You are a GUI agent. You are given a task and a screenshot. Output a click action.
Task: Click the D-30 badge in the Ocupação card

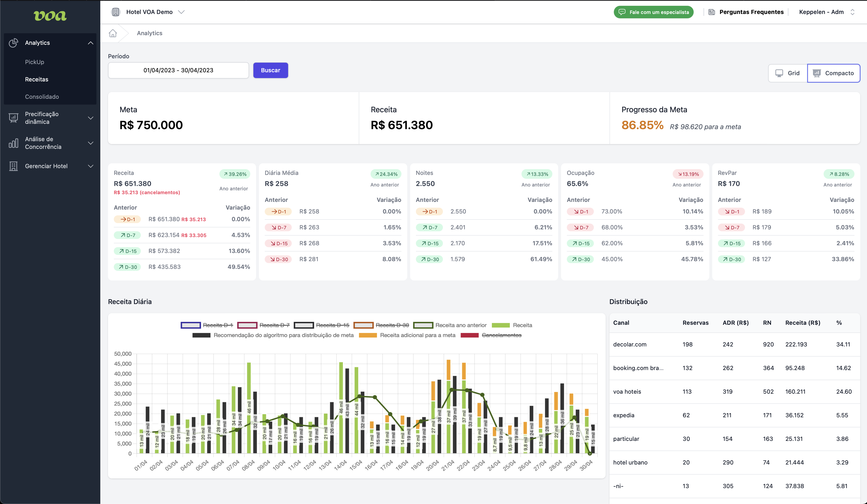click(x=580, y=259)
